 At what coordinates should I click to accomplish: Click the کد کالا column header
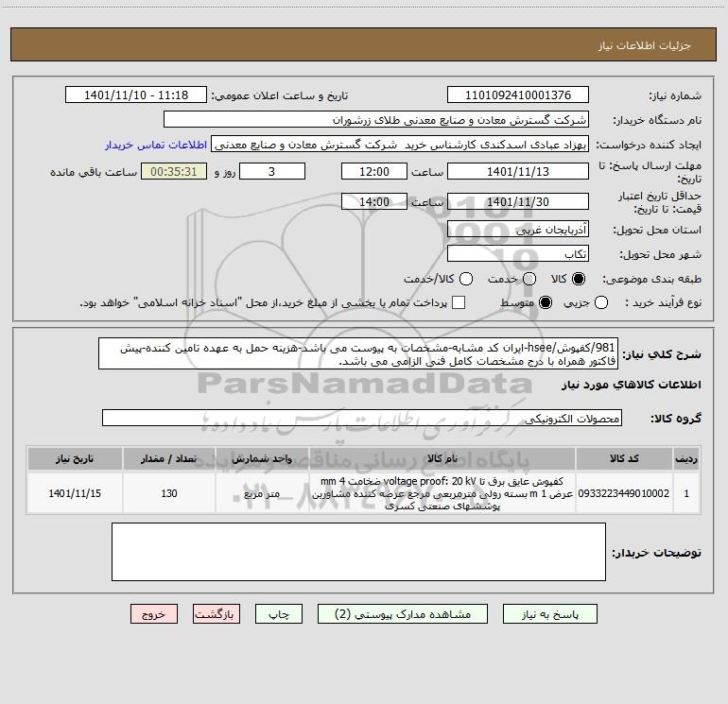(624, 458)
